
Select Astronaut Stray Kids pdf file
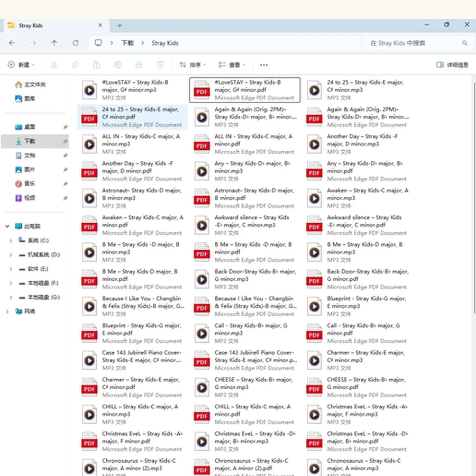[x=245, y=198]
